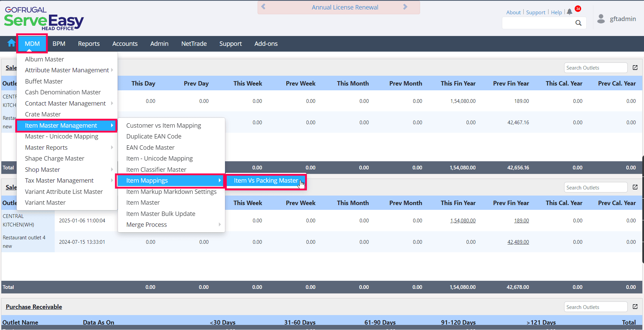The height and width of the screenshot is (330, 644).
Task: Open the Purchase Receivable heading link
Action: [34, 307]
